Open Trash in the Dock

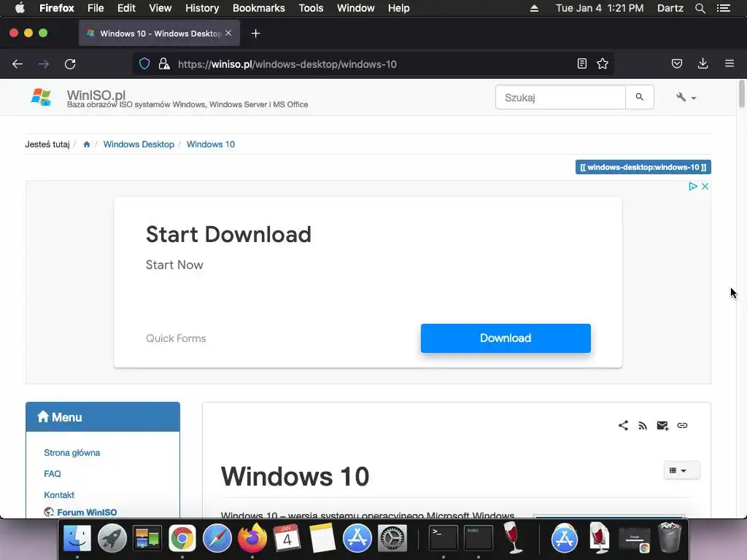pyautogui.click(x=670, y=538)
